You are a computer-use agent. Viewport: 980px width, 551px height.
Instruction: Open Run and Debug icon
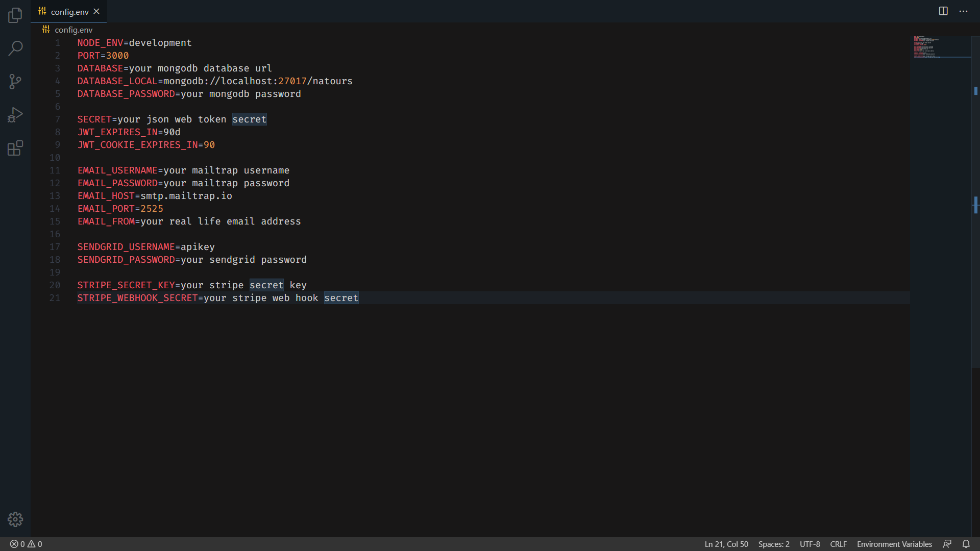[15, 115]
